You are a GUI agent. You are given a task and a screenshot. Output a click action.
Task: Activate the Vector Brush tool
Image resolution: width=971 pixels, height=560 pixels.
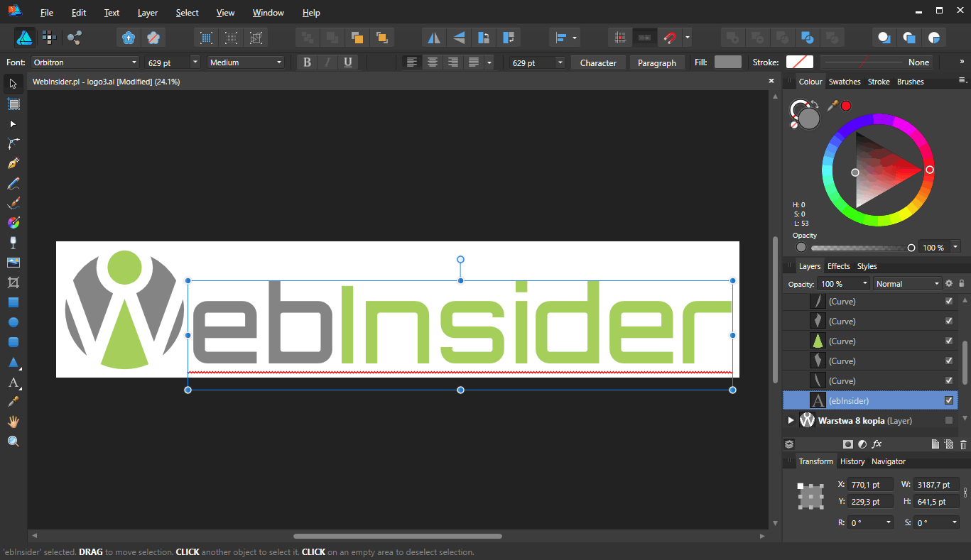tap(12, 202)
